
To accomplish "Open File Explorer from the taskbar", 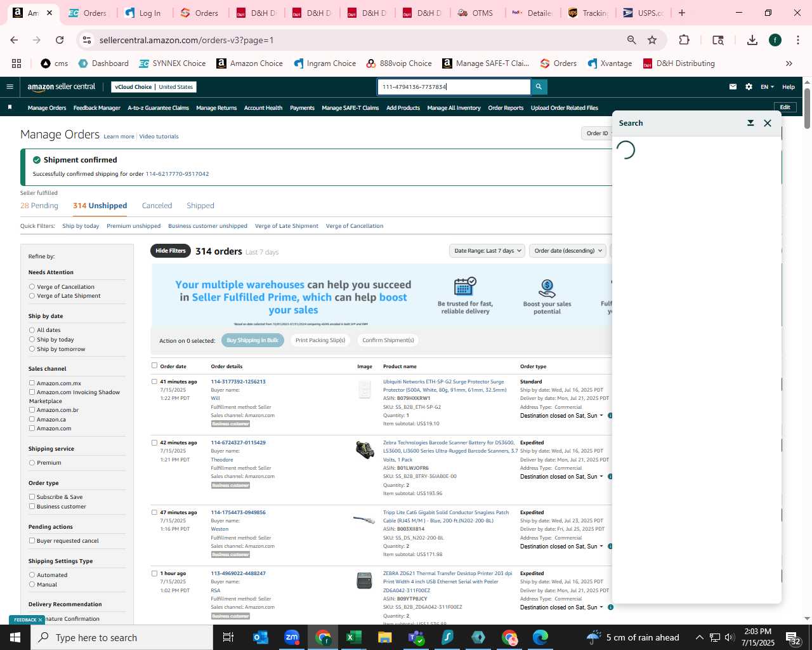I will (385, 637).
